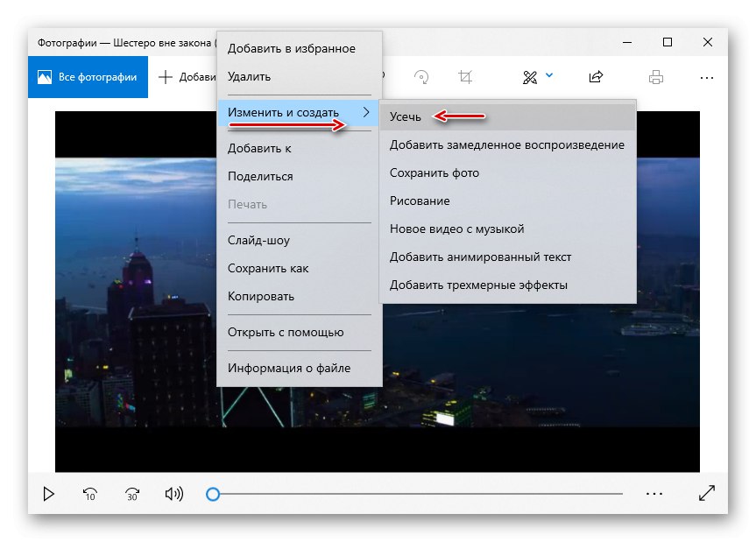Click the video seek slider handle
The height and width of the screenshot is (542, 756).
pyautogui.click(x=213, y=494)
